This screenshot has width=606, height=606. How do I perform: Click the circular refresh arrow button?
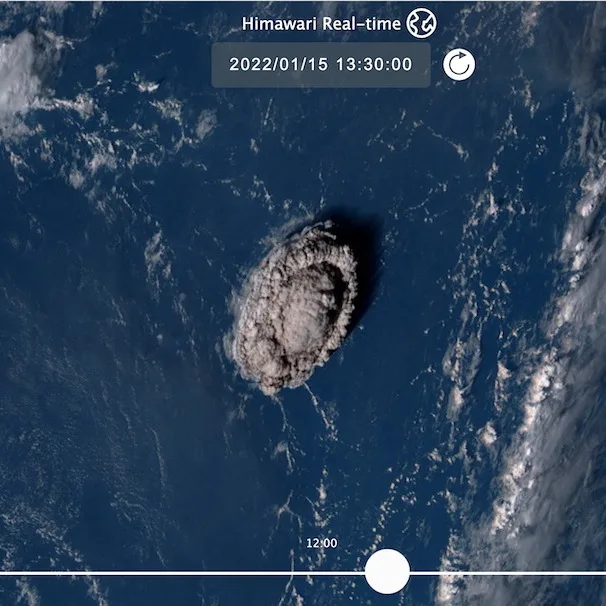459,65
